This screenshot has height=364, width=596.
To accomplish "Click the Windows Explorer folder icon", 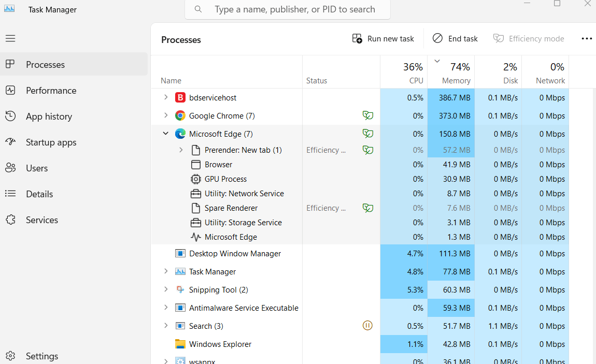I will point(180,344).
